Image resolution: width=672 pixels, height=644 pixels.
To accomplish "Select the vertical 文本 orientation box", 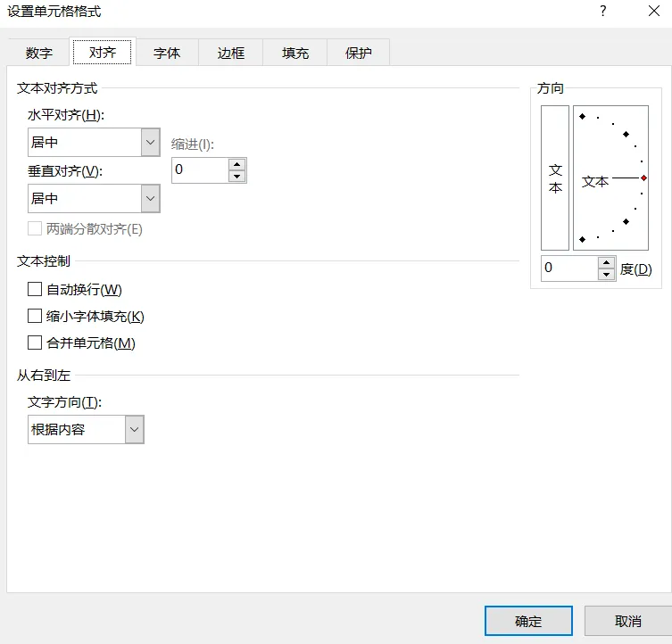I will [x=555, y=178].
